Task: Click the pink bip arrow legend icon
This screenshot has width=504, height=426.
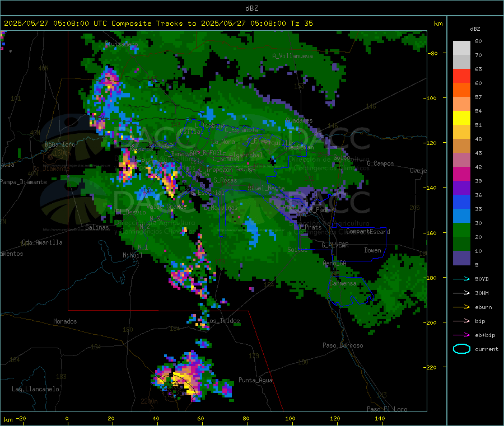Action: pos(461,321)
